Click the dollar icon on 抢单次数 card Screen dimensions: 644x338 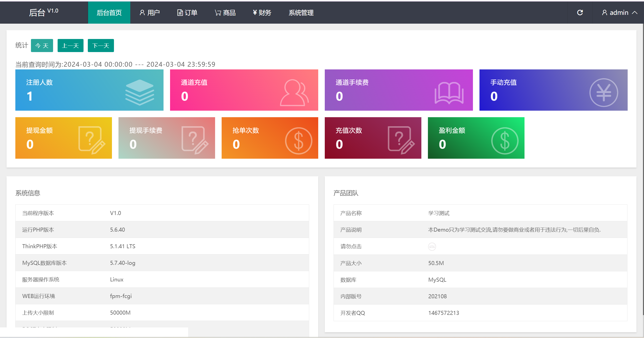299,140
